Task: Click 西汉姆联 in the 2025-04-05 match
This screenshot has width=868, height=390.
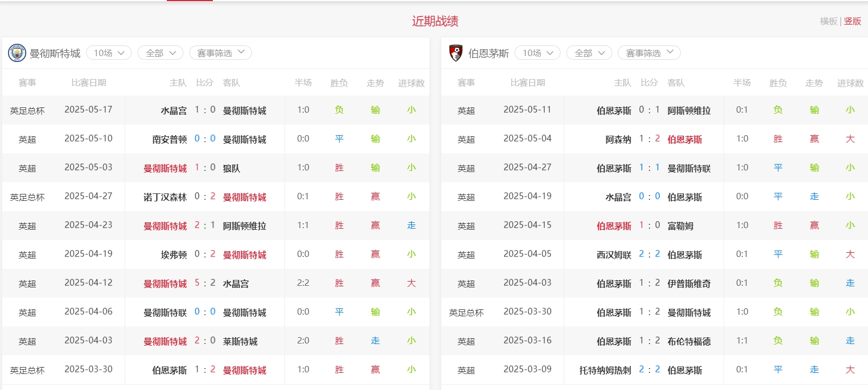Action: [614, 255]
